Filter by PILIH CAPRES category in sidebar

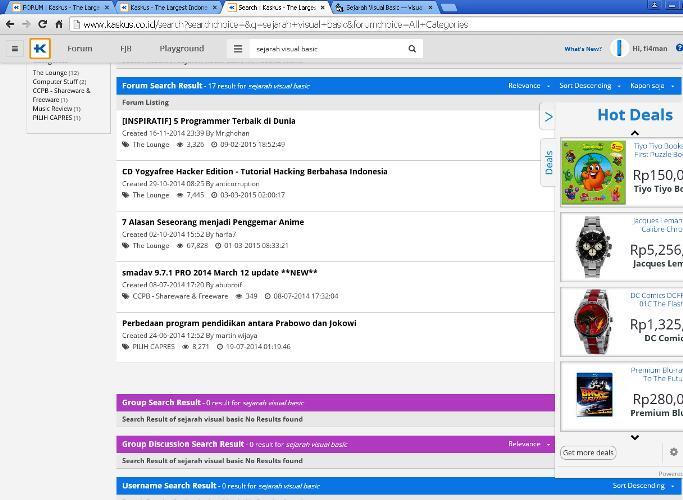click(x=56, y=118)
